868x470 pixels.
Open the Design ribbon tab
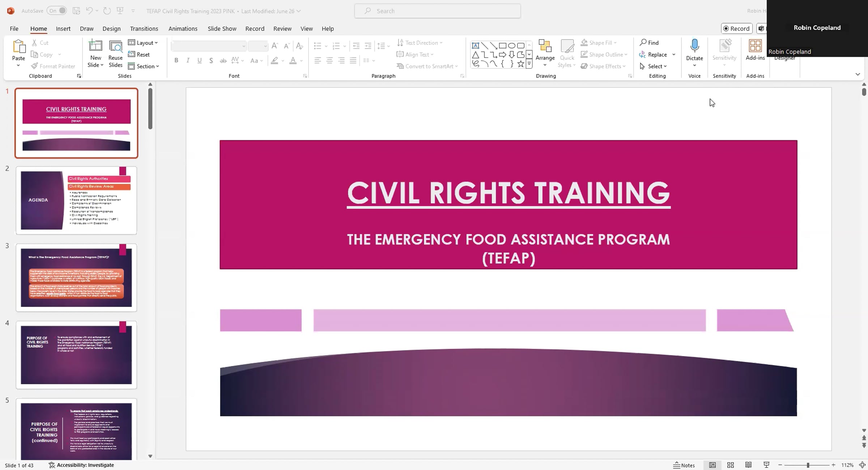(x=111, y=29)
